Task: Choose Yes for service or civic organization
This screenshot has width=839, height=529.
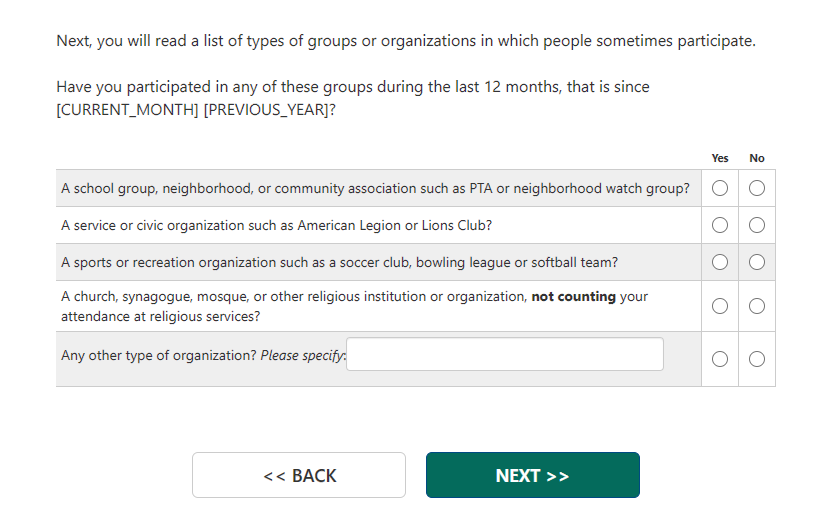Action: pyautogui.click(x=720, y=225)
